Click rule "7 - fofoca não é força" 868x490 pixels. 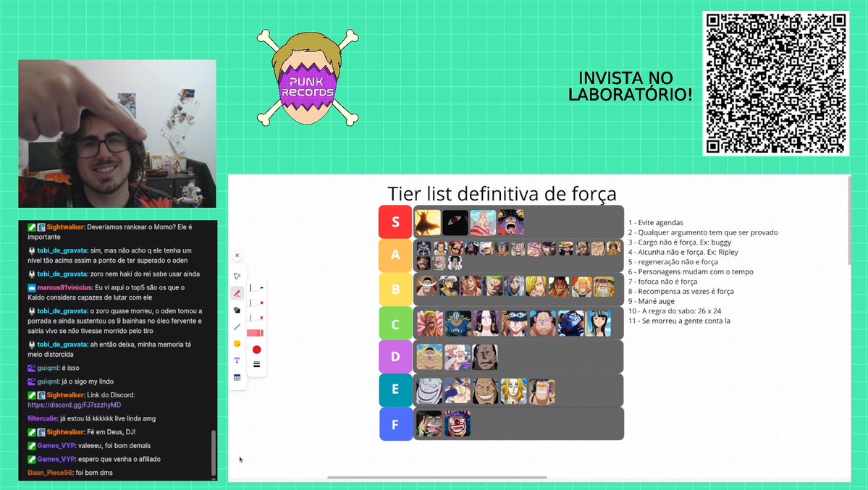(662, 282)
